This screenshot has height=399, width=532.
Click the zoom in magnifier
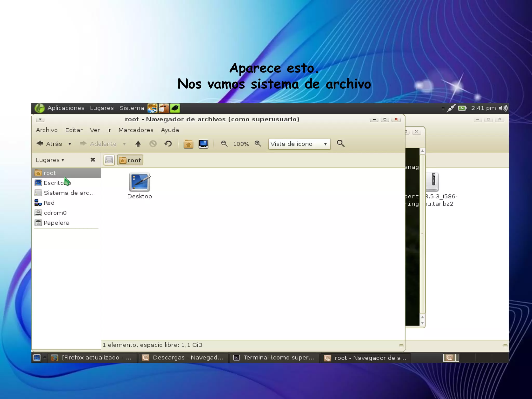(258, 144)
